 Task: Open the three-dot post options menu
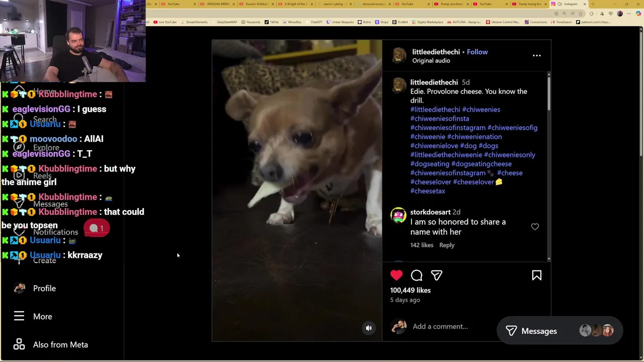click(x=537, y=56)
